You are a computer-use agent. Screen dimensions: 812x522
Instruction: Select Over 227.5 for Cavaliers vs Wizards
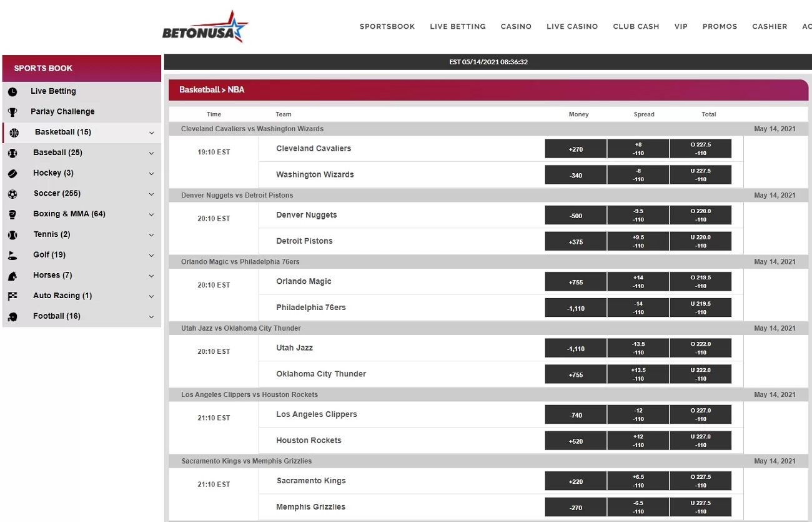tap(701, 149)
